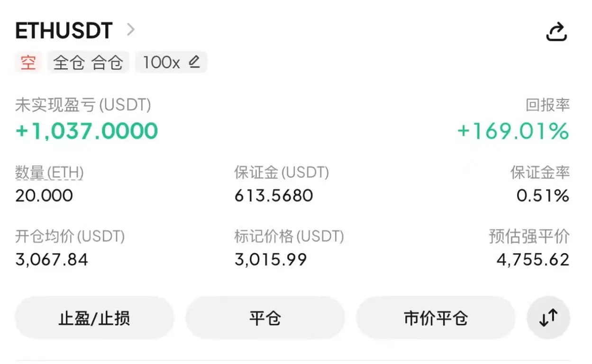The height and width of the screenshot is (364, 592).
Task: Select the 全仓 合仓 margin mode tag
Action: 88,62
